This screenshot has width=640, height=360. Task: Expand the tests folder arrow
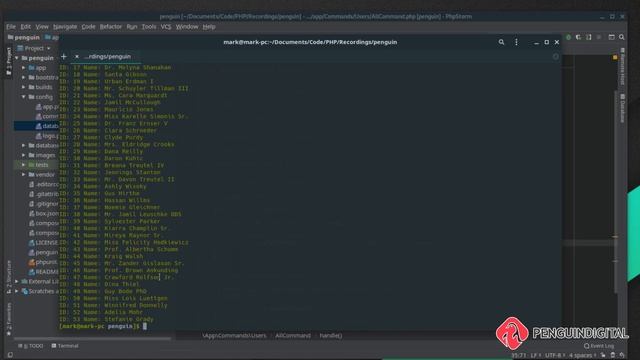pos(24,165)
